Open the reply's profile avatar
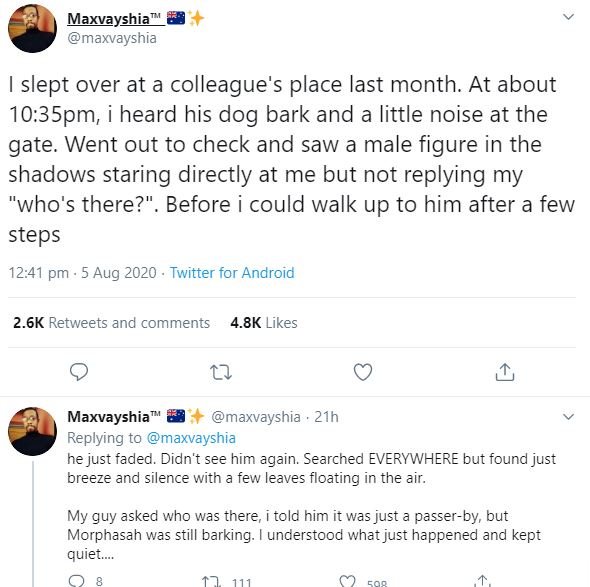 pyautogui.click(x=32, y=431)
